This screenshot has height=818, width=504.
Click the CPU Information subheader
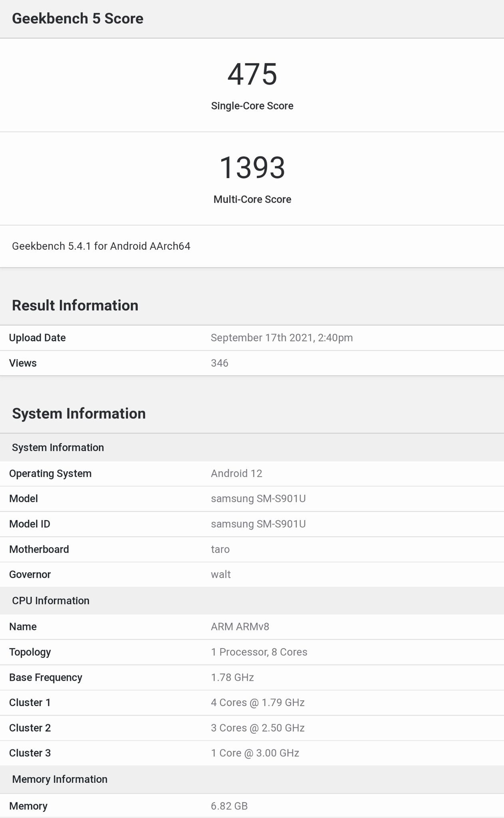click(51, 601)
